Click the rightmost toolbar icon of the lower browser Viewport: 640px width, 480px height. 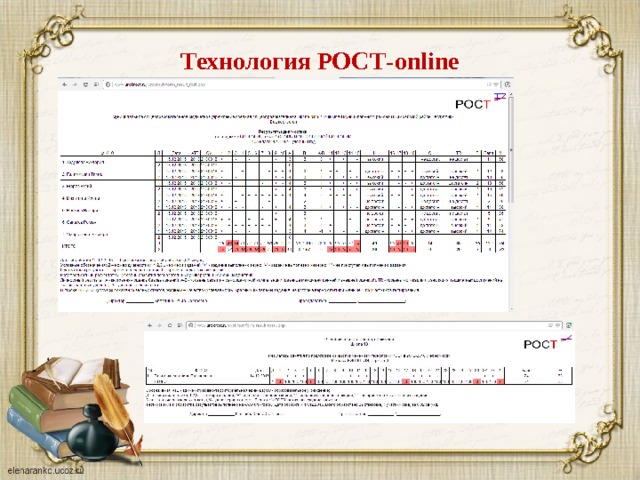click(569, 325)
